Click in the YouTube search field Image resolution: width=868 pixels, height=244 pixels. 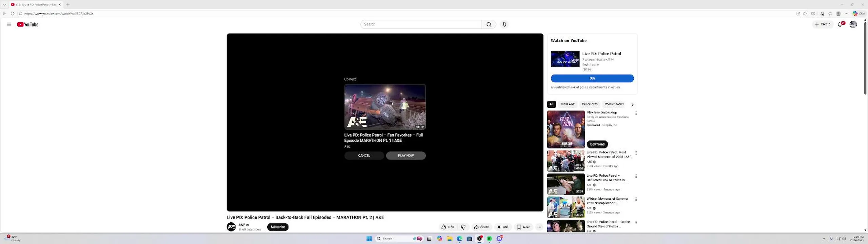click(421, 24)
